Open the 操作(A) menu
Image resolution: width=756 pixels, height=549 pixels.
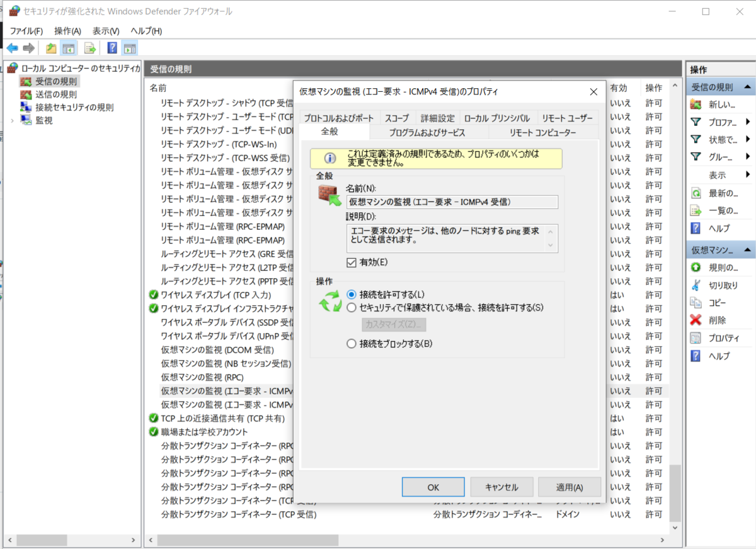pos(67,31)
